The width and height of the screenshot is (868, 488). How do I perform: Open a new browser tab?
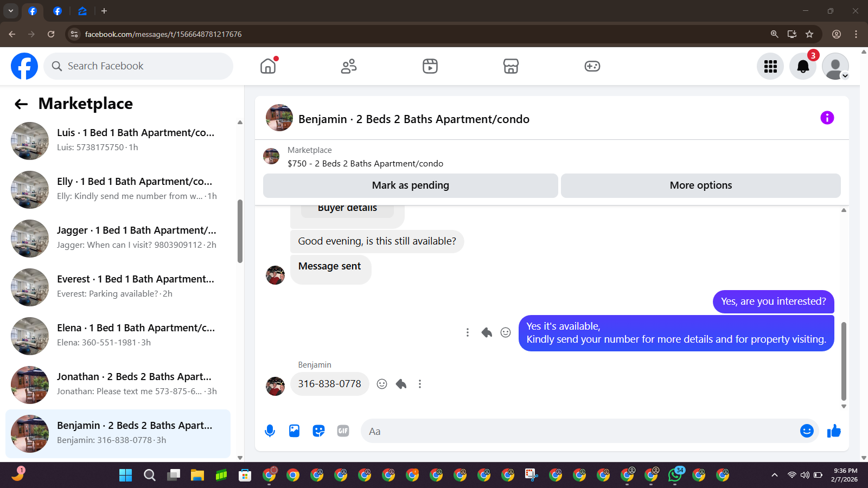(x=104, y=11)
